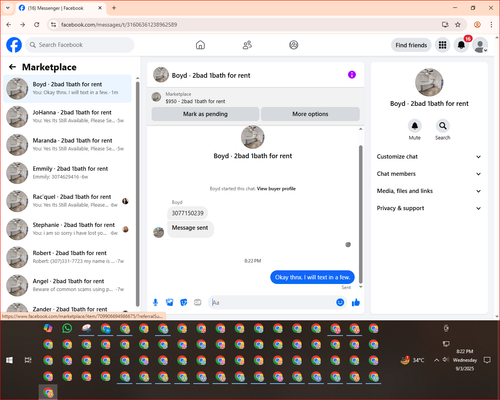Open the purple conversation information icon
The height and width of the screenshot is (400, 500).
352,75
